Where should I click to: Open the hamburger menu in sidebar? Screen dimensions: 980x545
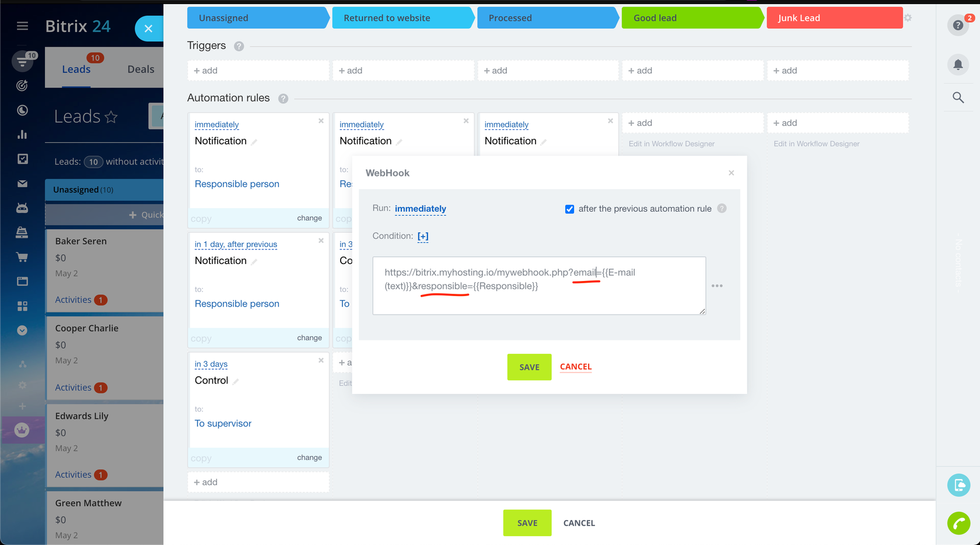point(22,26)
